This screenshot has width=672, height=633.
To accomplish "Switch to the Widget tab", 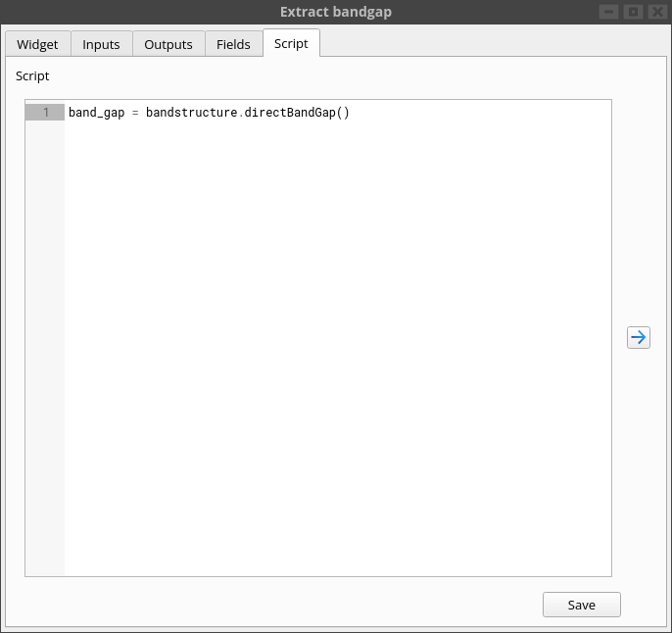I will [37, 44].
